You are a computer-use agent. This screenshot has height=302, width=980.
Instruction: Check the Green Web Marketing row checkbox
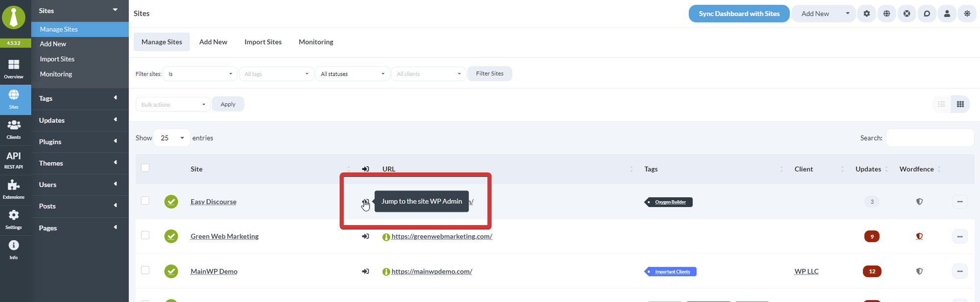145,235
